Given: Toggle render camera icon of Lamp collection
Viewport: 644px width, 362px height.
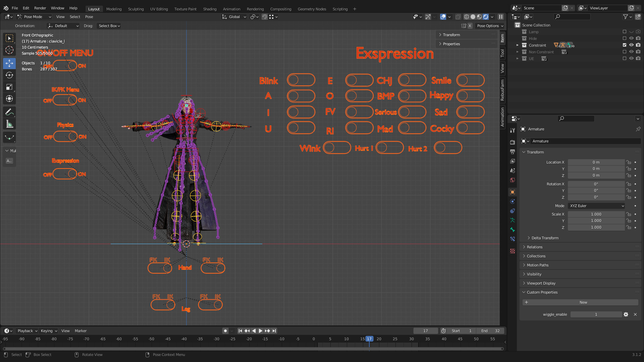Looking at the screenshot, I should (638, 32).
